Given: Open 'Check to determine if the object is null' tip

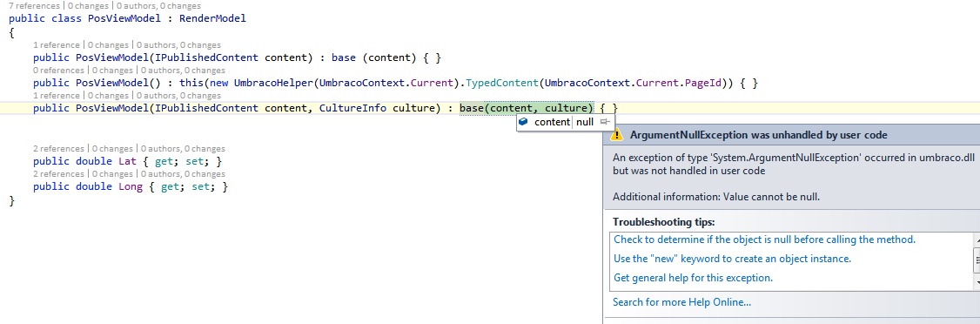Looking at the screenshot, I should click(x=764, y=240).
